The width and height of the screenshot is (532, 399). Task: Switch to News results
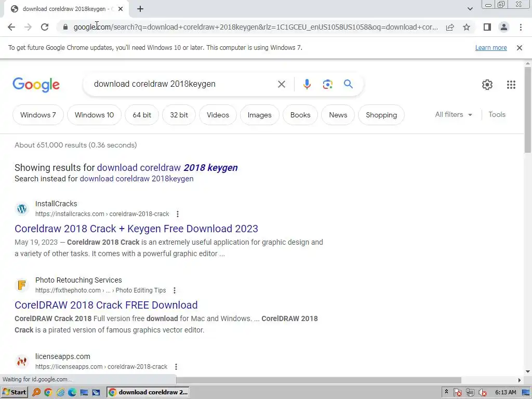point(338,115)
